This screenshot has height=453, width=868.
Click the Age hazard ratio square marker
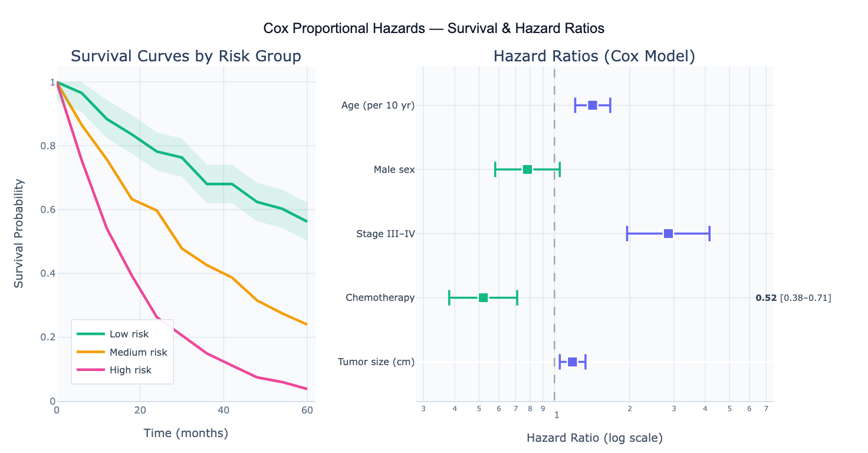tap(593, 105)
